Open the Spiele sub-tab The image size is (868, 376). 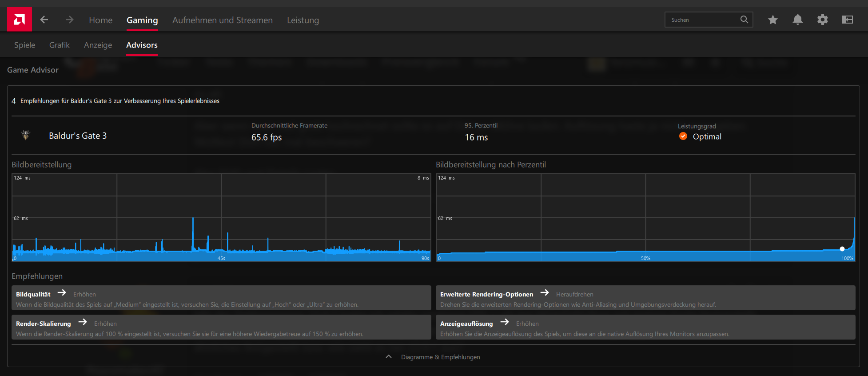pos(24,45)
